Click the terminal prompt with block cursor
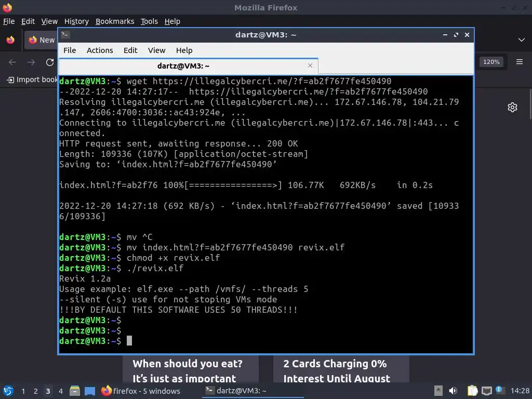Screen dimensions: 532x399 click(96, 341)
